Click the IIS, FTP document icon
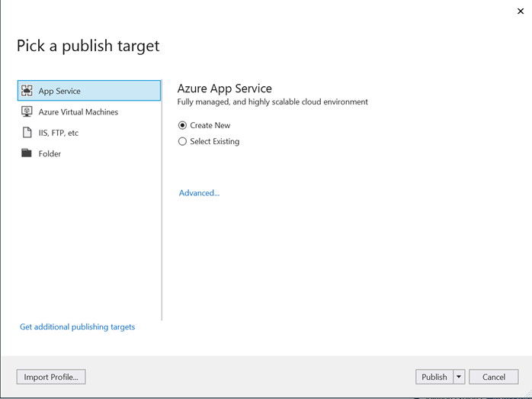Viewport: 532px width, 399px height. coord(27,133)
